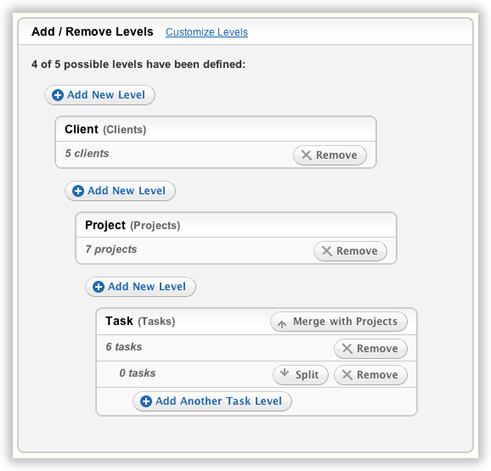Add New Level between Client and Project
Viewport: 491px width, 471px height.
pos(120,191)
